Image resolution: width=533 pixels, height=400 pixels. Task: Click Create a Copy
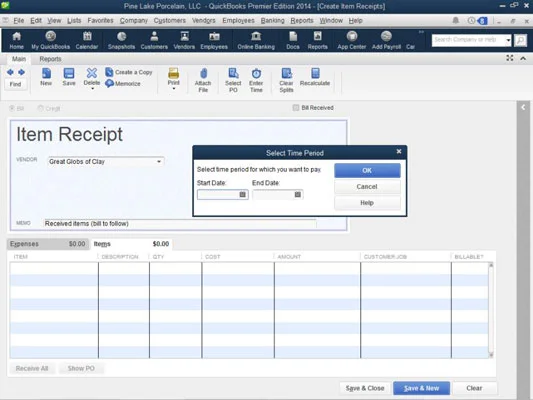coord(129,72)
